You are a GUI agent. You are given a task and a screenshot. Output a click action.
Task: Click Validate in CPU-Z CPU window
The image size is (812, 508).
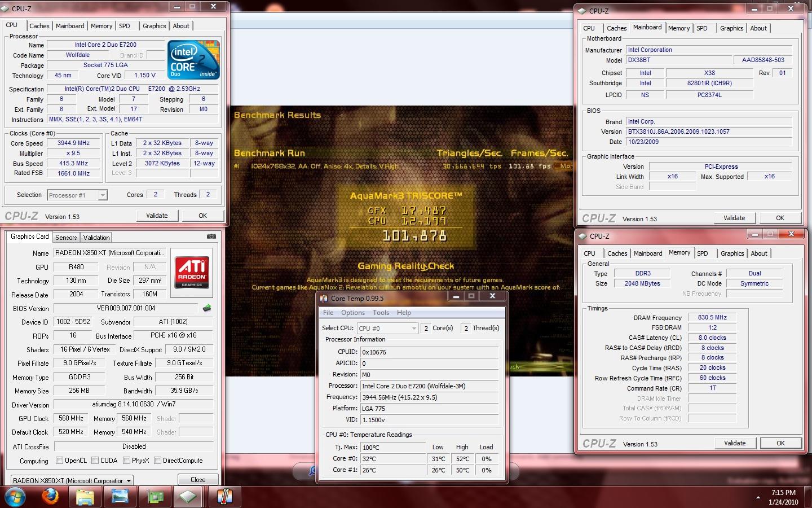click(157, 216)
